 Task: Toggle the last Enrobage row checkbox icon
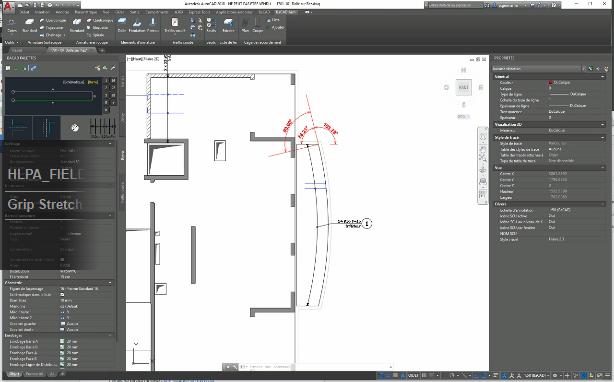tap(62, 364)
